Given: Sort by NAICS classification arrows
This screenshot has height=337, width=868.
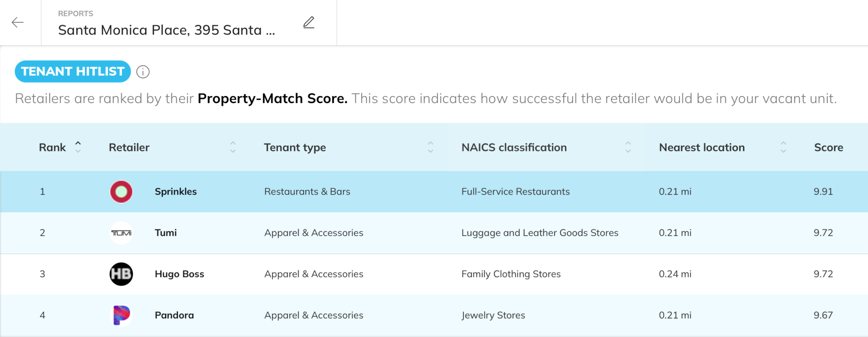Looking at the screenshot, I should click(628, 147).
